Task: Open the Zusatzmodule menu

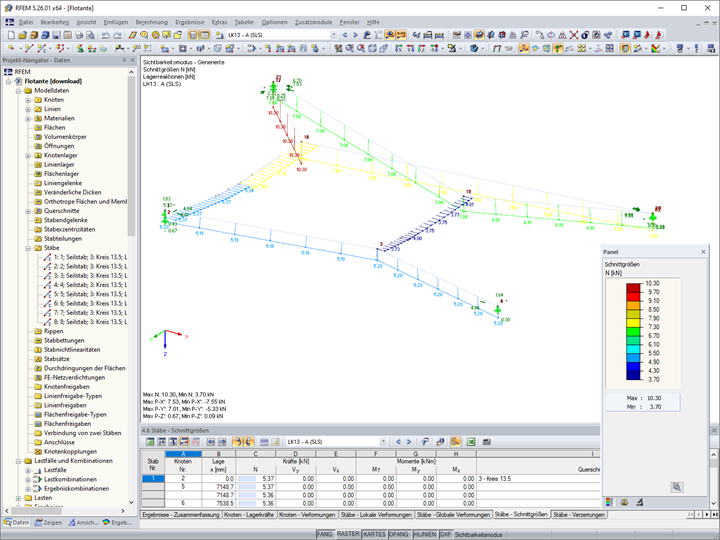Action: (x=313, y=22)
